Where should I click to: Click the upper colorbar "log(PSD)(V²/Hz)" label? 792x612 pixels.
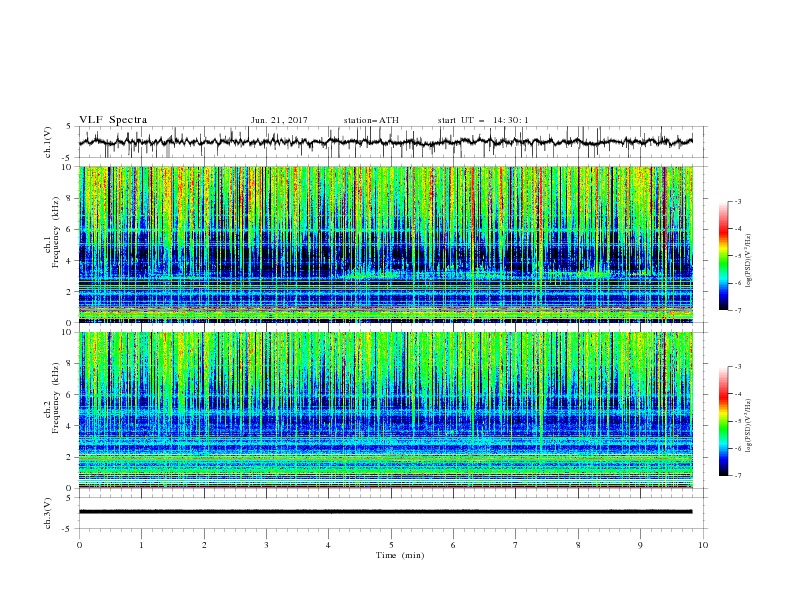[748, 261]
